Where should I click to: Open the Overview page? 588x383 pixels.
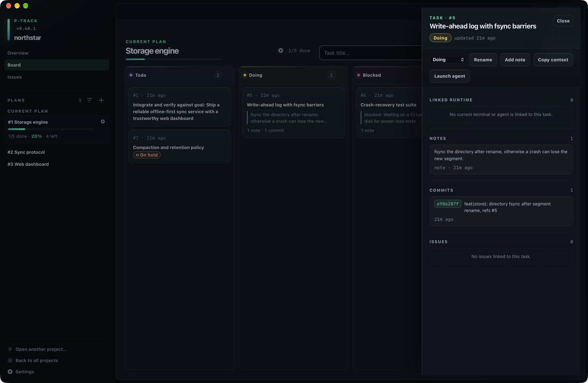click(57, 53)
